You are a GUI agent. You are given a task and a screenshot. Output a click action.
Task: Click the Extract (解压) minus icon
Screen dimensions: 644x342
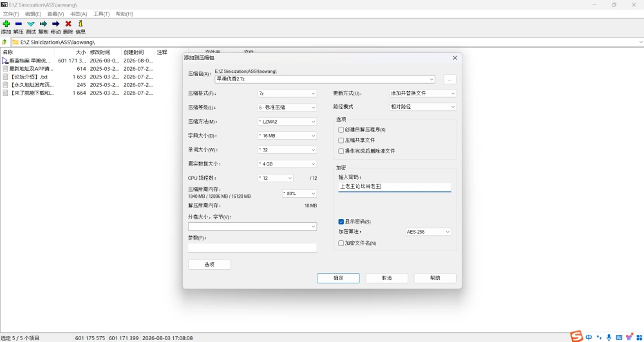(x=19, y=24)
